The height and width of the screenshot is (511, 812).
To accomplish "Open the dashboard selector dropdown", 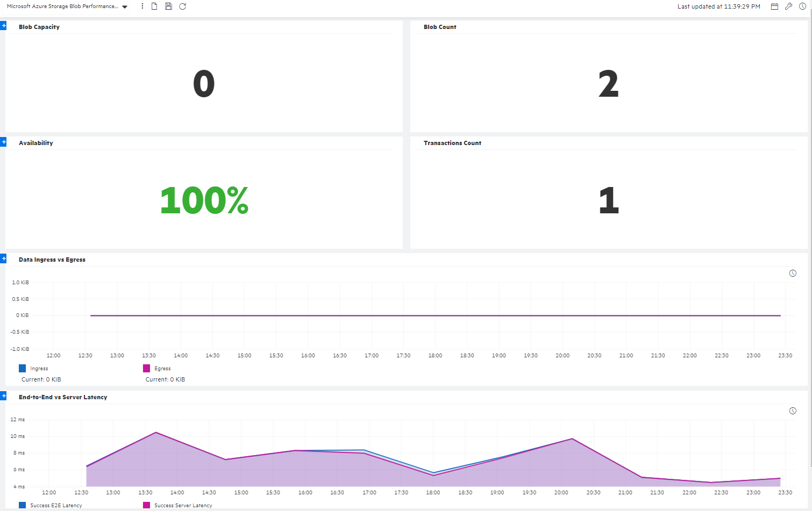I will tap(124, 6).
